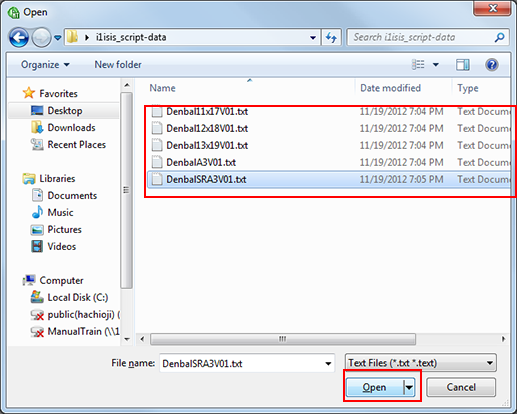517x414 pixels.
Task: Close the Open dialog
Action: [492, 8]
